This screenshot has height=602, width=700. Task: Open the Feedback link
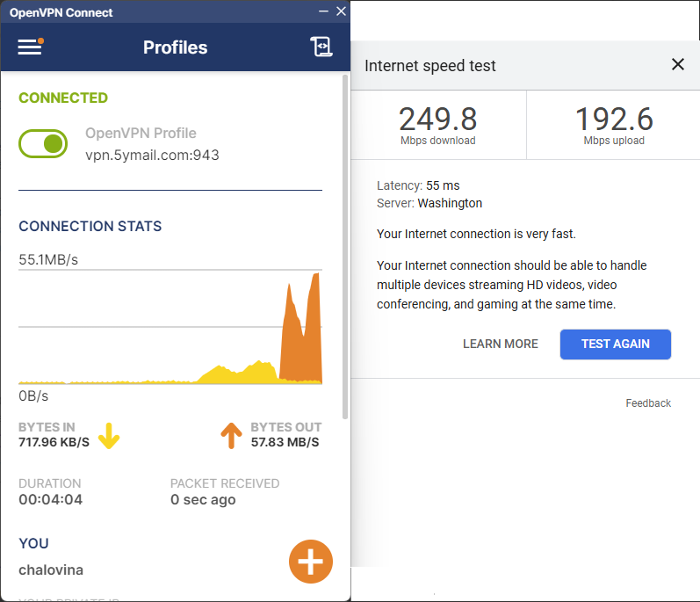(648, 403)
